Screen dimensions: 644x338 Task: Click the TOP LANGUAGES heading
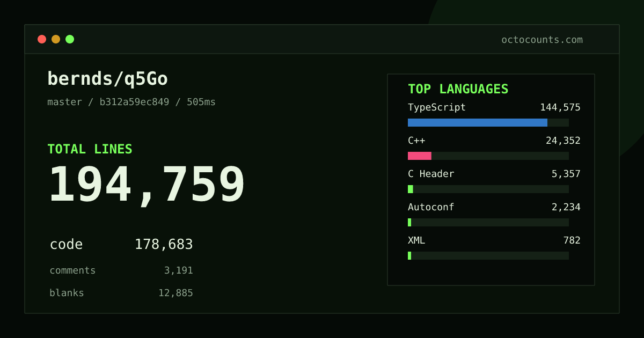click(458, 89)
